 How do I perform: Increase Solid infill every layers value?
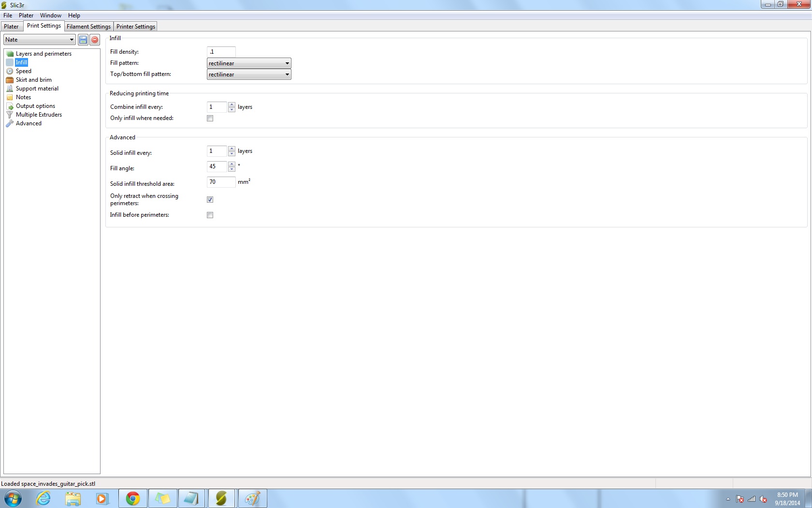(232, 149)
